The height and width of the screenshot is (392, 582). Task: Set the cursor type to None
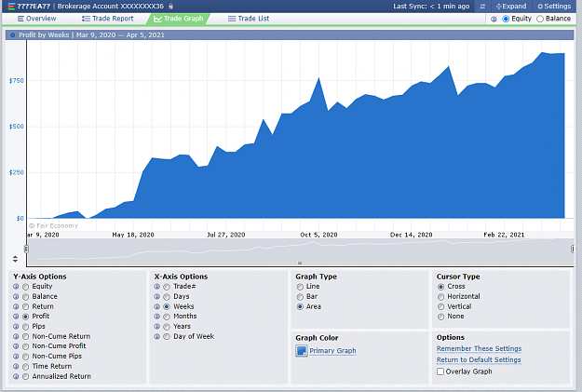[441, 317]
